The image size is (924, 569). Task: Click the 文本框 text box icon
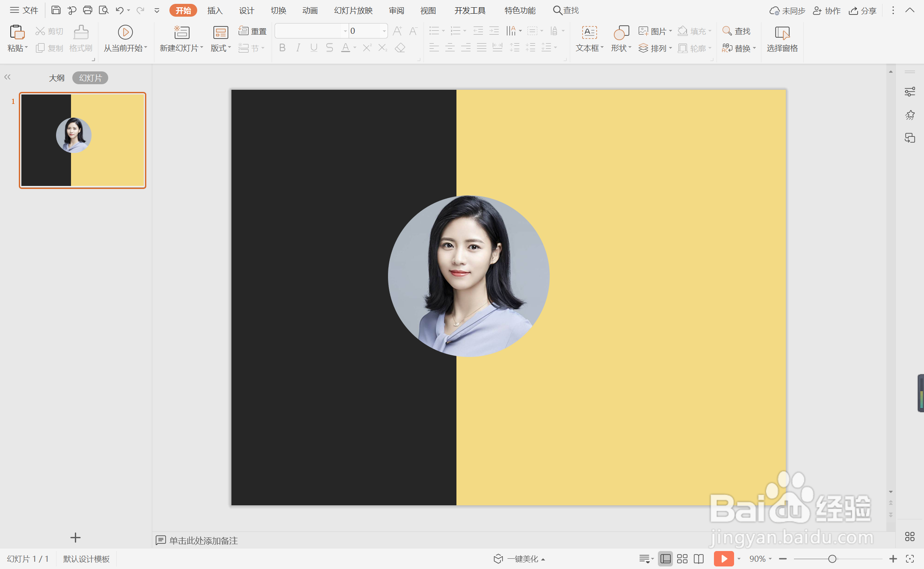pyautogui.click(x=589, y=32)
